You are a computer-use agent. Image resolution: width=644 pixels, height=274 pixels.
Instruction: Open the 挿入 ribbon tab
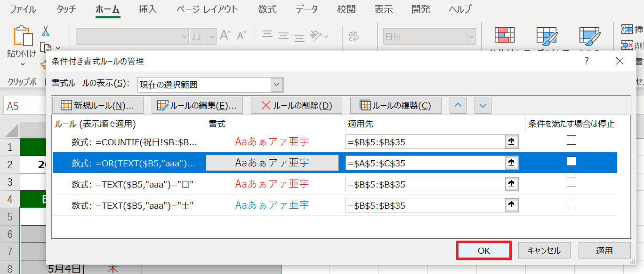coord(148,9)
